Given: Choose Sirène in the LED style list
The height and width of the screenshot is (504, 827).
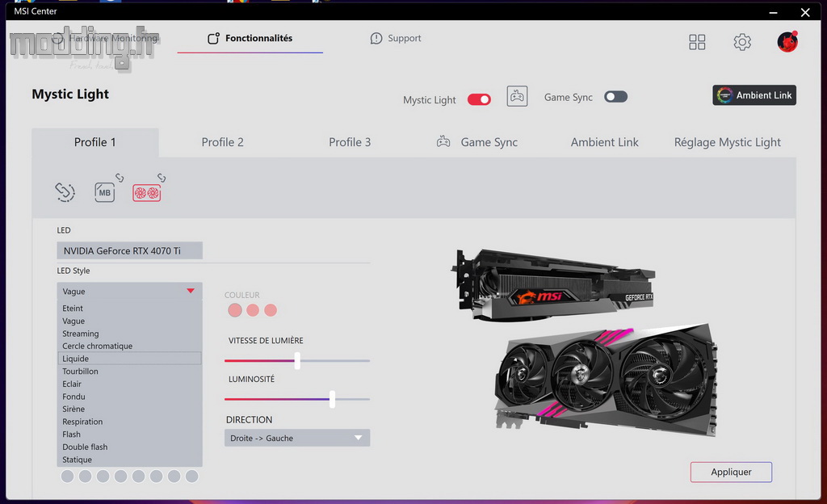Looking at the screenshot, I should click(130, 409).
